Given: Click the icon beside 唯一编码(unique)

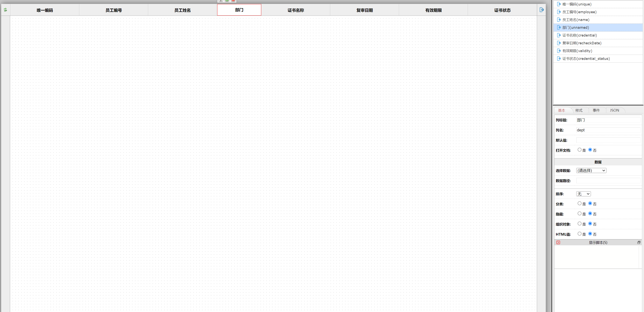Looking at the screenshot, I should (559, 4).
